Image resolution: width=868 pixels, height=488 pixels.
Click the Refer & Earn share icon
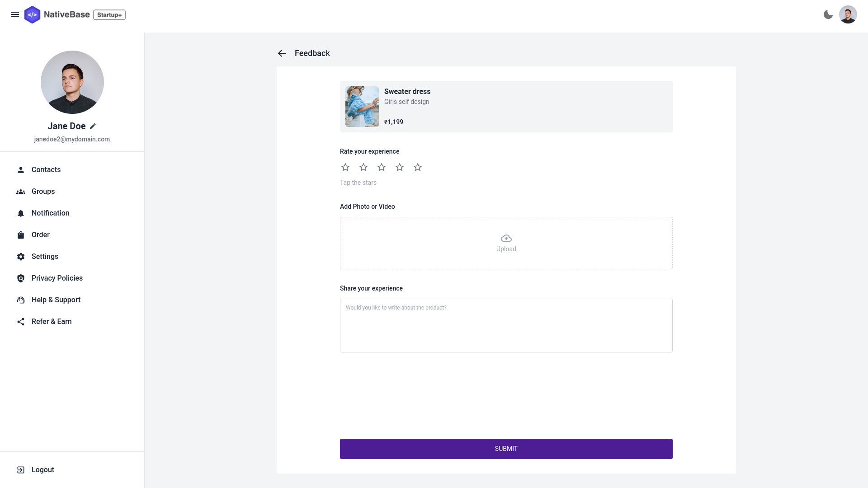(21, 322)
